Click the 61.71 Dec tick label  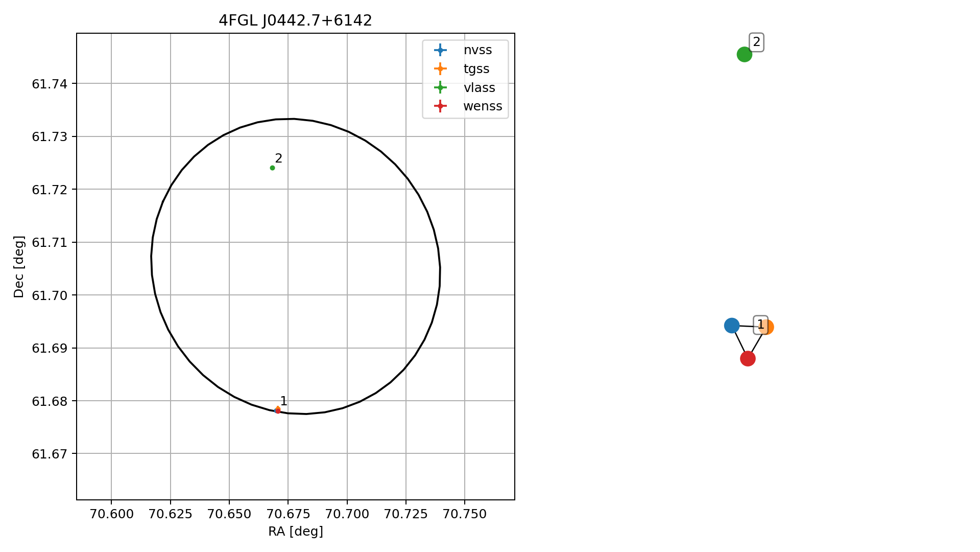50,242
